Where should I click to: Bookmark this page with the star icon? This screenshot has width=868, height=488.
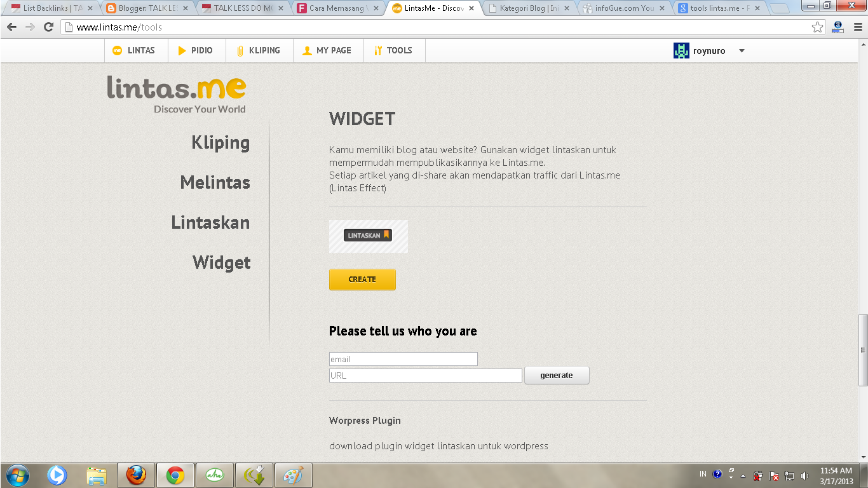point(818,27)
